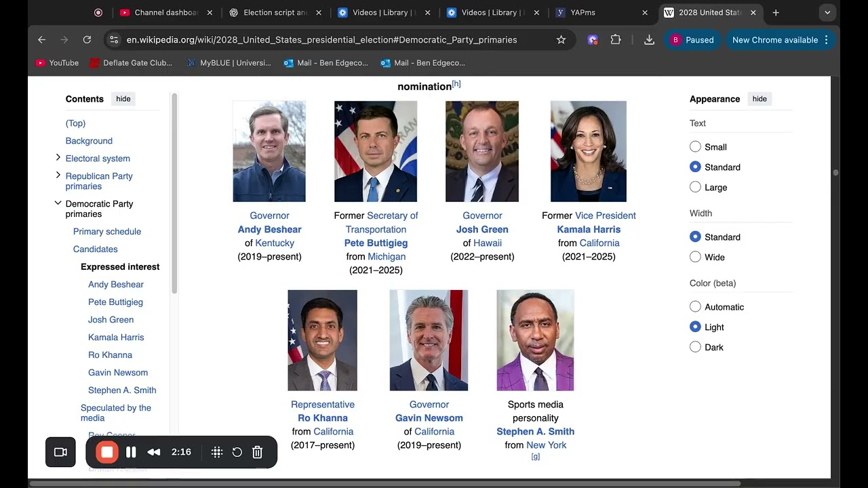Jump to Speculated by the media in contents

(116, 413)
